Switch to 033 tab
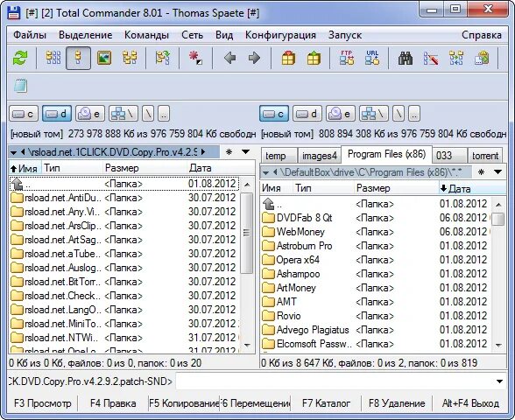The height and width of the screenshot is (420, 515). [449, 156]
